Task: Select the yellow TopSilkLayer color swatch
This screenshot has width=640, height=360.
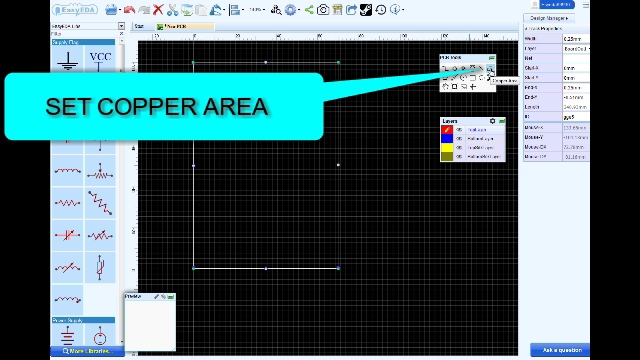Action: (x=447, y=148)
